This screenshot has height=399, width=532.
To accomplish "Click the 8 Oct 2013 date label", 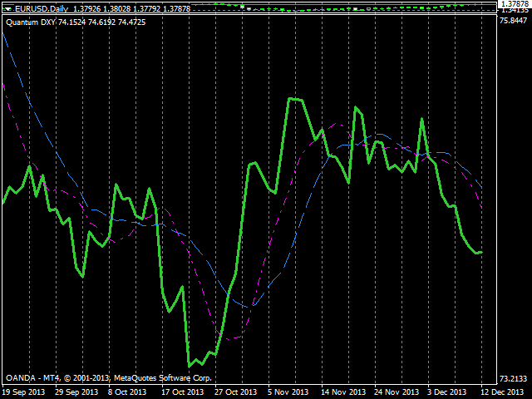I will 130,392.
